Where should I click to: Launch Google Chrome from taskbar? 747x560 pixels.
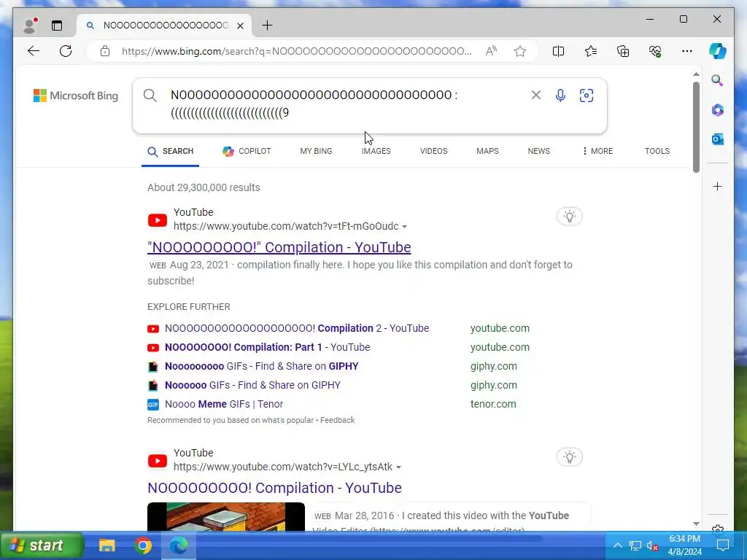coord(142,545)
